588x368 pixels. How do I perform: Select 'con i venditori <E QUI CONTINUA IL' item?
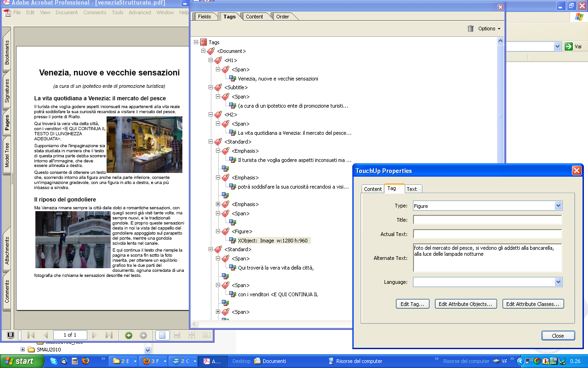(x=278, y=294)
